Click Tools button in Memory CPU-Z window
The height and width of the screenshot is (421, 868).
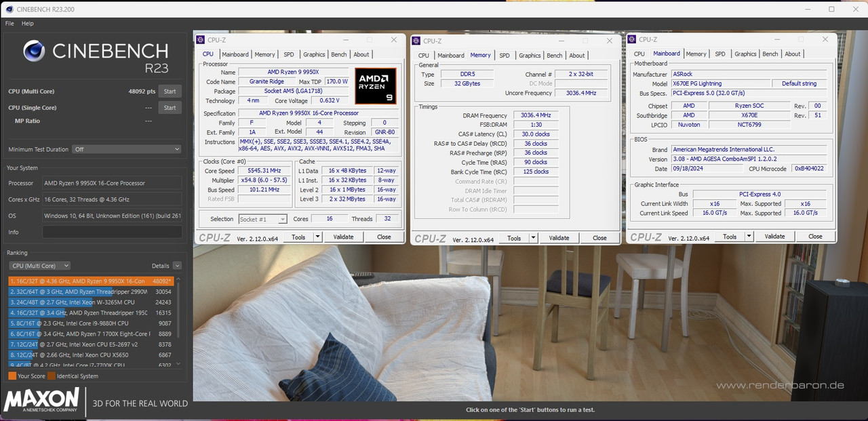pos(514,238)
